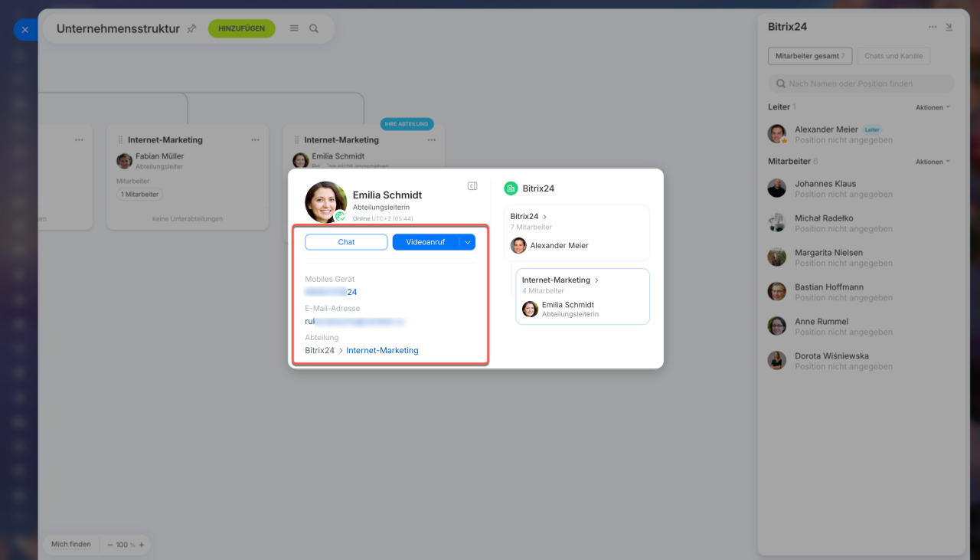The image size is (980, 560).
Task: Collapse the Bitrix24 side panel
Action: pyautogui.click(x=949, y=27)
